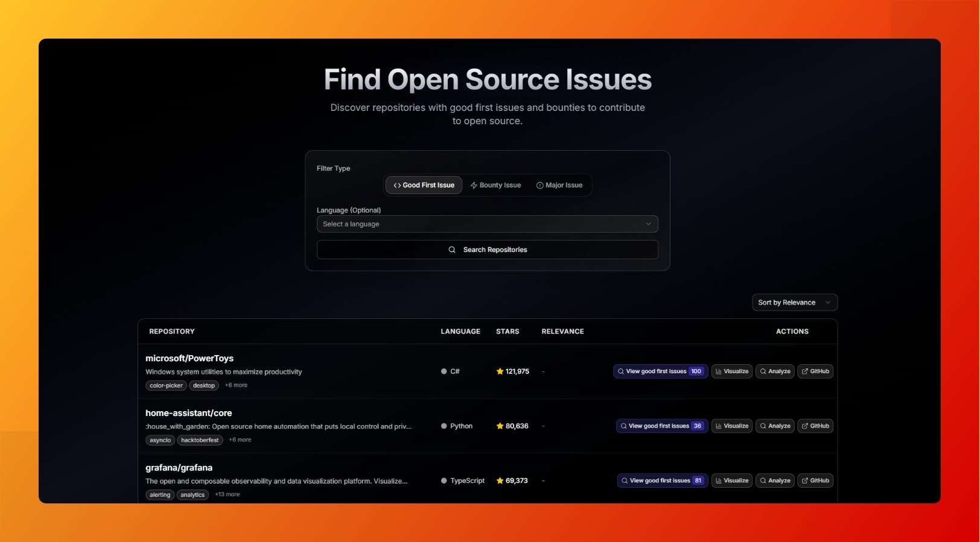Click the Stars column header
This screenshot has height=542, width=980.
pyautogui.click(x=507, y=332)
